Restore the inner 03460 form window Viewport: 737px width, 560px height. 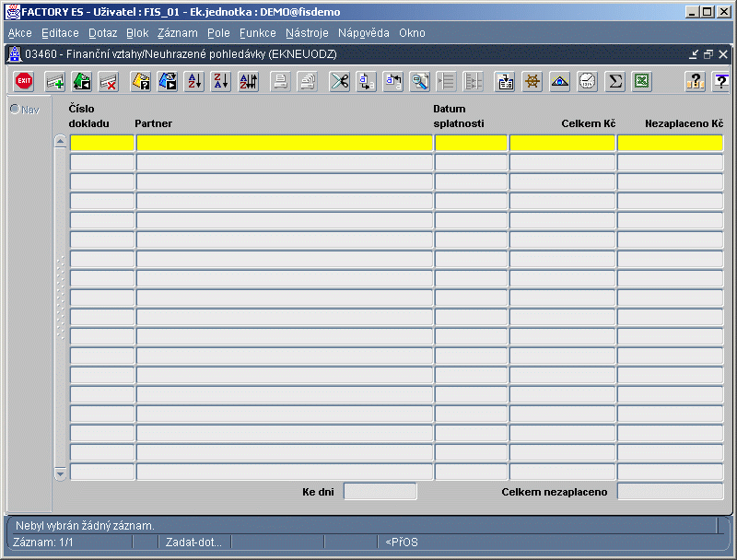pyautogui.click(x=708, y=54)
